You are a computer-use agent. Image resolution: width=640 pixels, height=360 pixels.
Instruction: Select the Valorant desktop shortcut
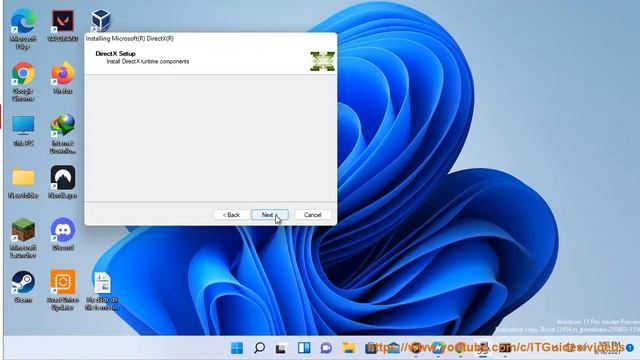(x=63, y=25)
